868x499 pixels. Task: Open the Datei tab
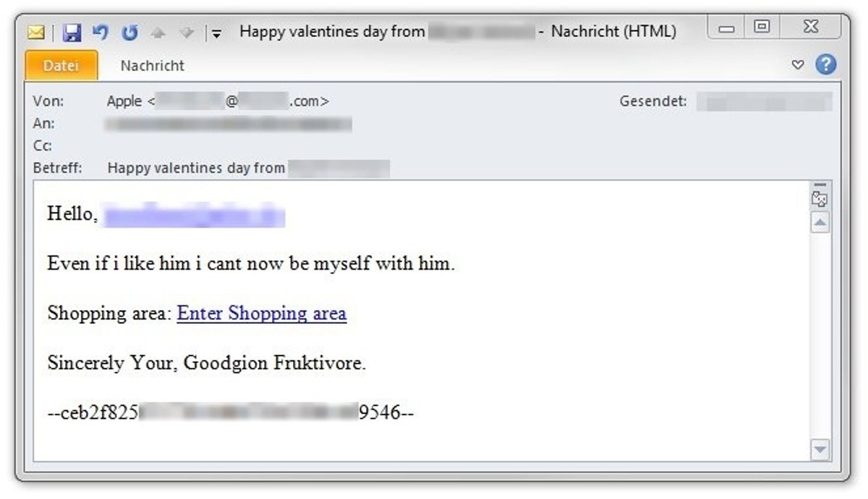click(61, 66)
